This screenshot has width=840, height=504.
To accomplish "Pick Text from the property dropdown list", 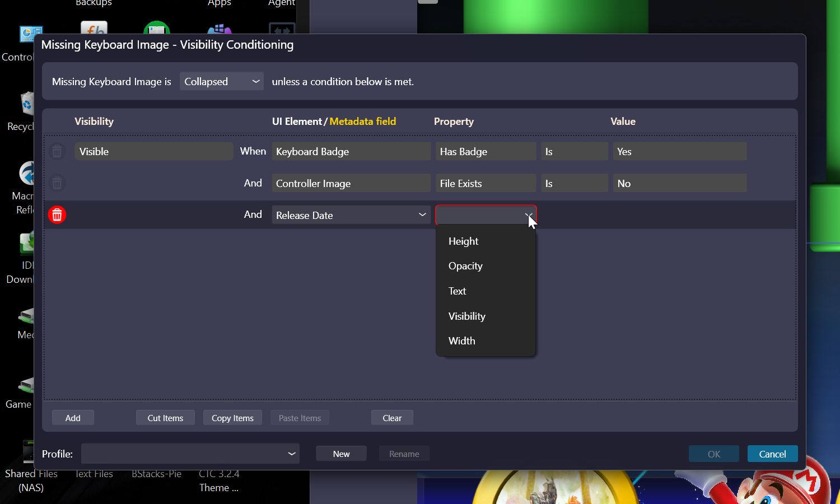I will point(458,291).
